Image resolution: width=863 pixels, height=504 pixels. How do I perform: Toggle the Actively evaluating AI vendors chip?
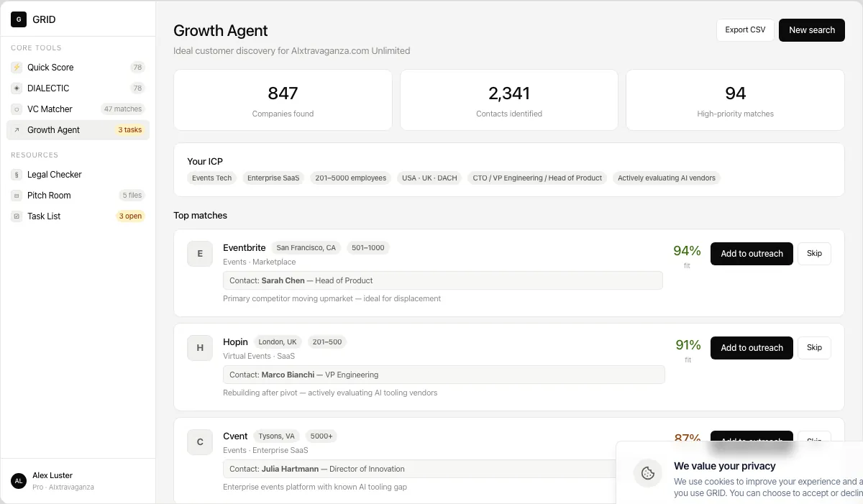coord(666,178)
